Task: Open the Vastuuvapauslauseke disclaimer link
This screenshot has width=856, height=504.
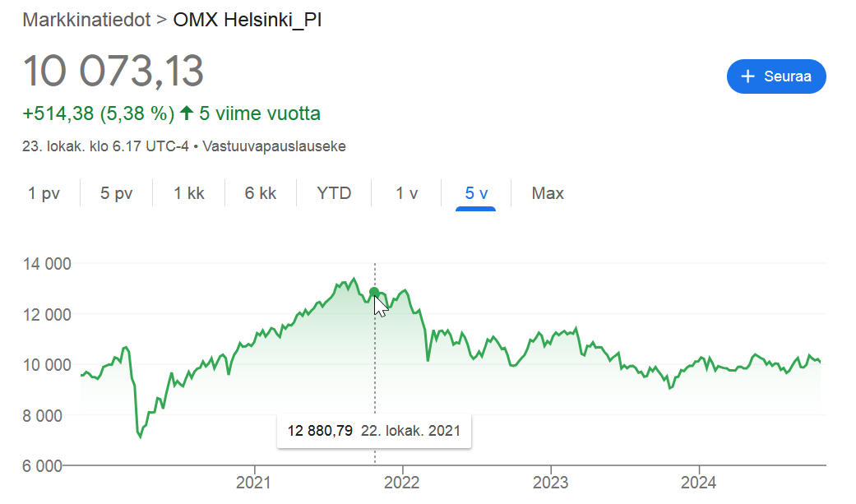Action: [274, 146]
